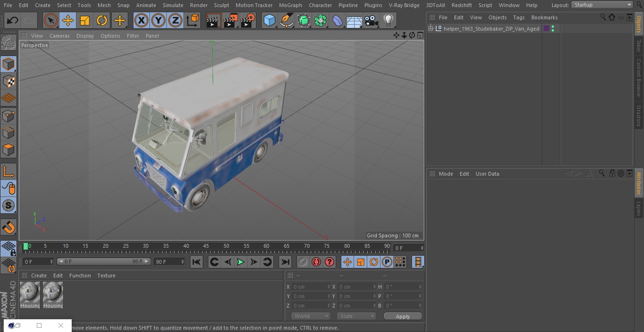Switch coordinate system icon
The width and height of the screenshot is (644, 332).
click(x=193, y=20)
